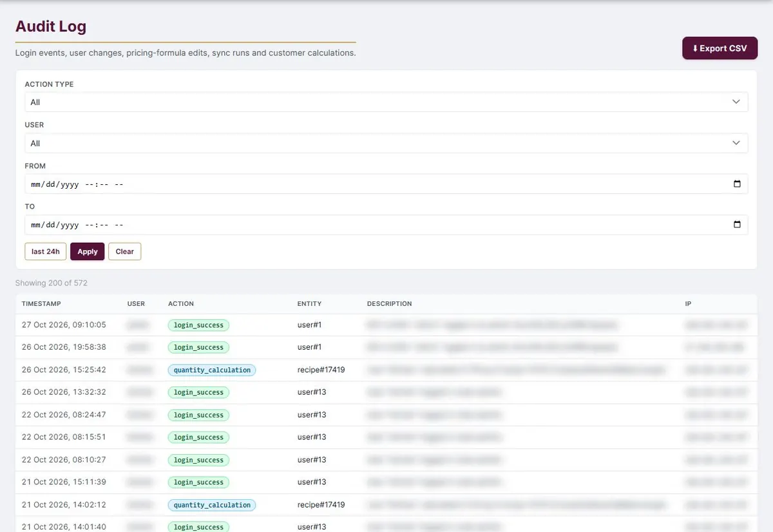
Task: Click user#13 entity at 08:10:27 row
Action: point(312,460)
